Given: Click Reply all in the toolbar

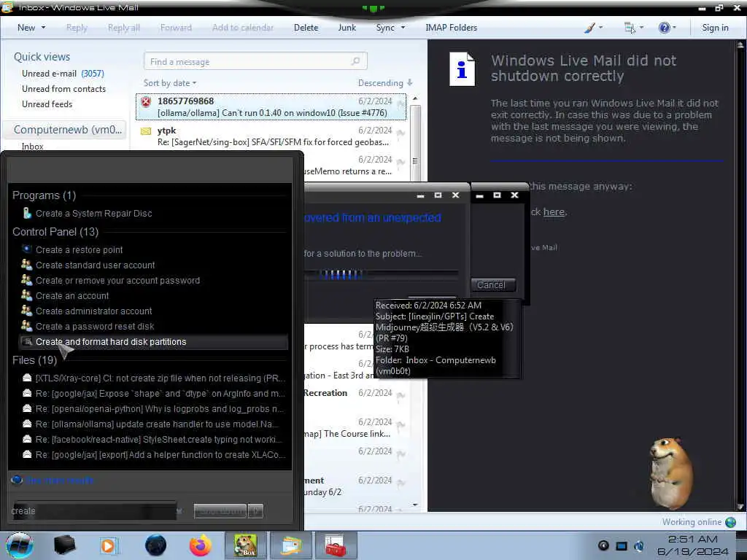Looking at the screenshot, I should [124, 28].
